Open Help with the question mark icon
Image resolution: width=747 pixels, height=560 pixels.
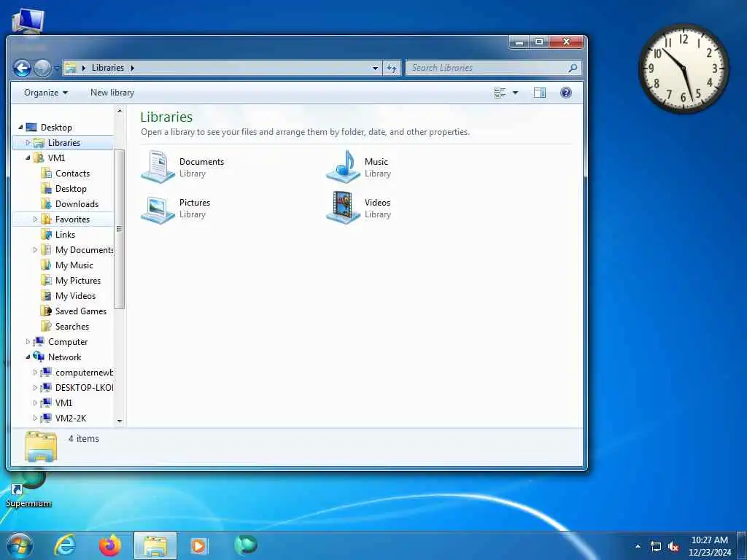tap(565, 93)
